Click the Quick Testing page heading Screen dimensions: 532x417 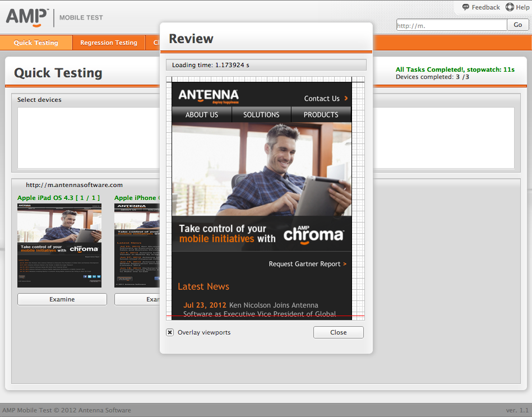coord(58,73)
